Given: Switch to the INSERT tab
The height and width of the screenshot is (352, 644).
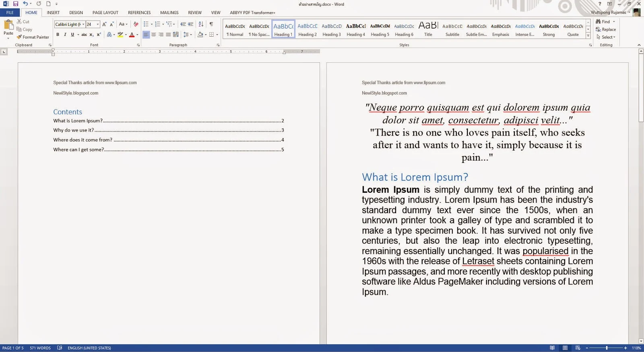Looking at the screenshot, I should [x=53, y=12].
